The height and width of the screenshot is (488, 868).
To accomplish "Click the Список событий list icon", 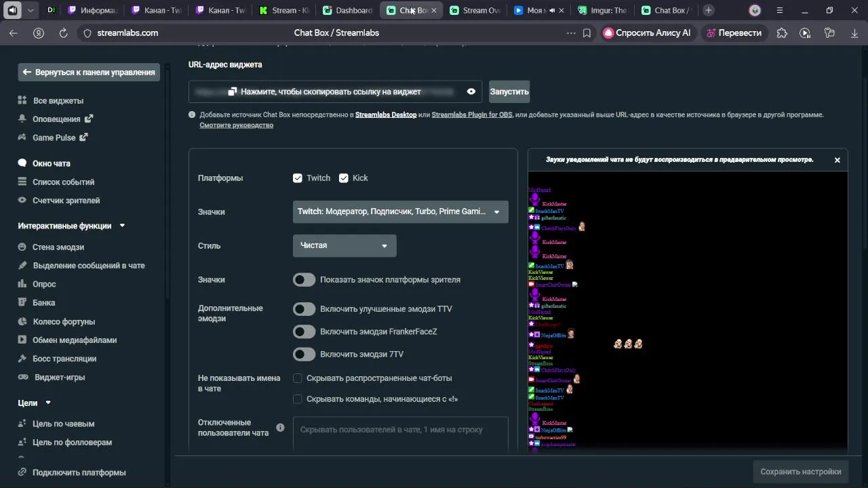I will click(x=22, y=182).
